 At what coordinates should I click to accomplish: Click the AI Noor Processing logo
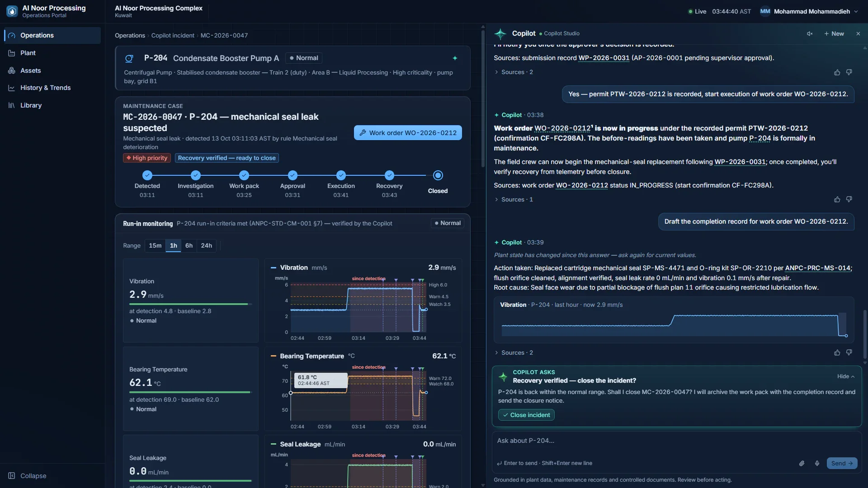click(12, 11)
